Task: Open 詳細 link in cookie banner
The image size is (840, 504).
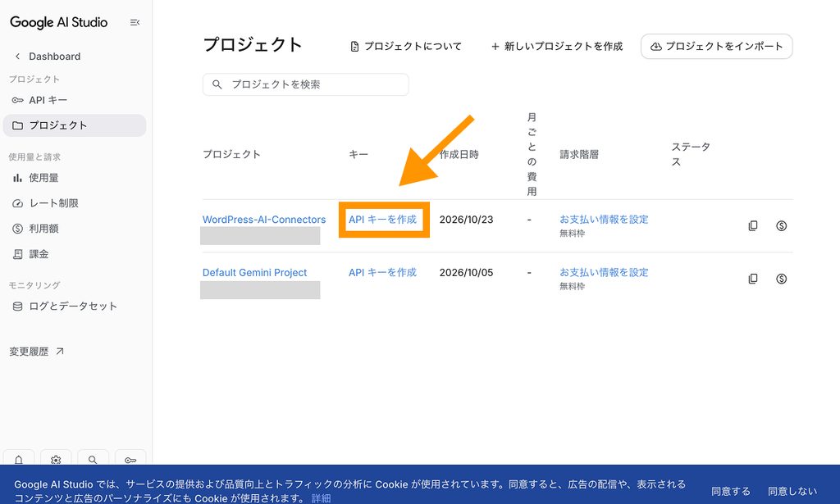Action: coord(321,498)
